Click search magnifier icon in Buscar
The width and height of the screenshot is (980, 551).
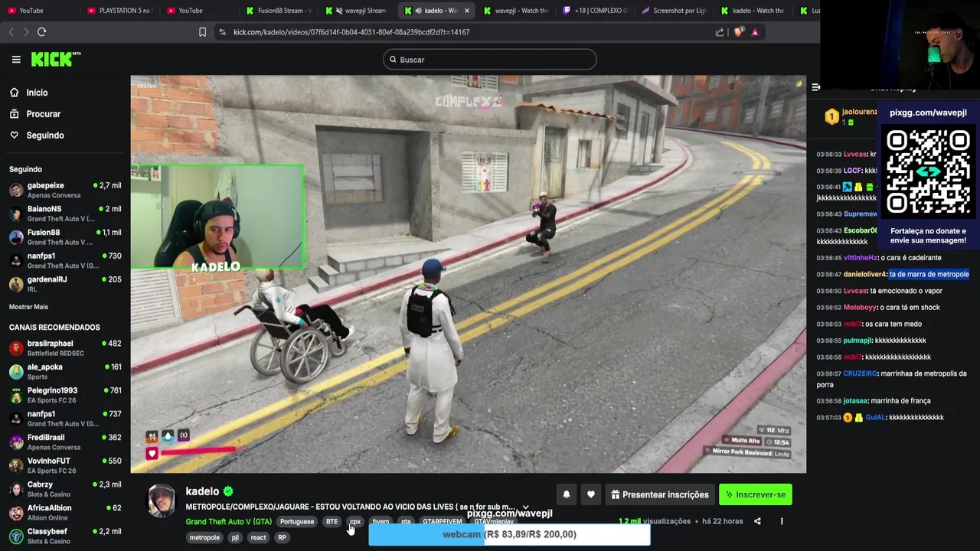coord(393,60)
